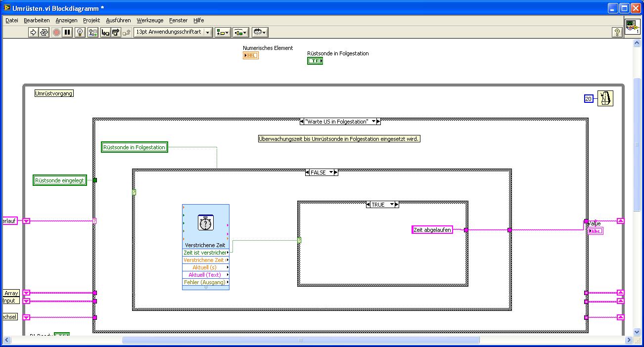The image size is (644, 347).
Task: Select the Wait metronome timing icon
Action: (x=605, y=98)
